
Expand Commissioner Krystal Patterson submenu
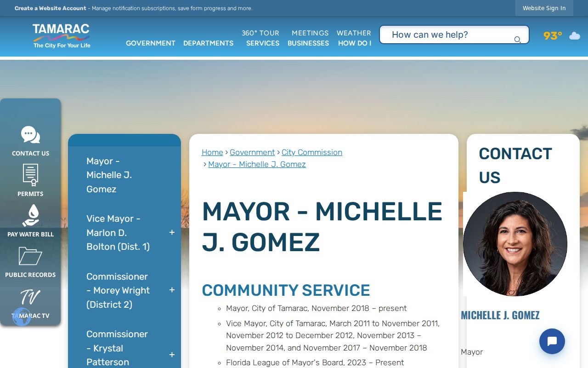tap(172, 355)
